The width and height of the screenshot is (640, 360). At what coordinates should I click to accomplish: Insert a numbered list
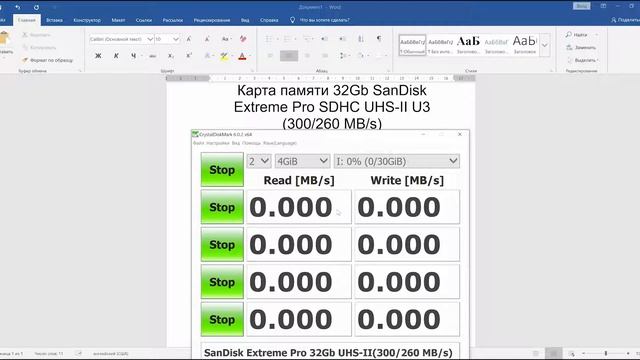[x=287, y=39]
